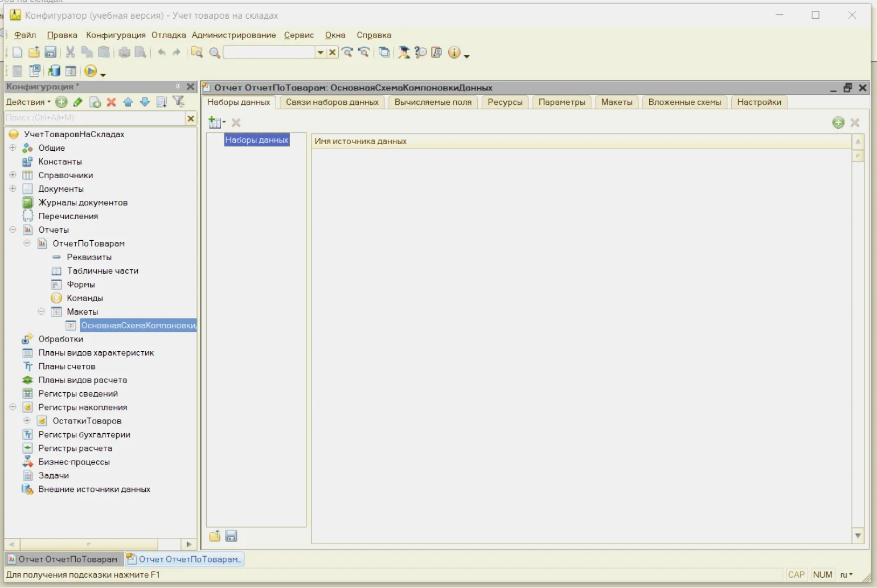This screenshot has width=877, height=588.
Task: Click the pencil Edit icon in Configuration panel
Action: pos(78,102)
